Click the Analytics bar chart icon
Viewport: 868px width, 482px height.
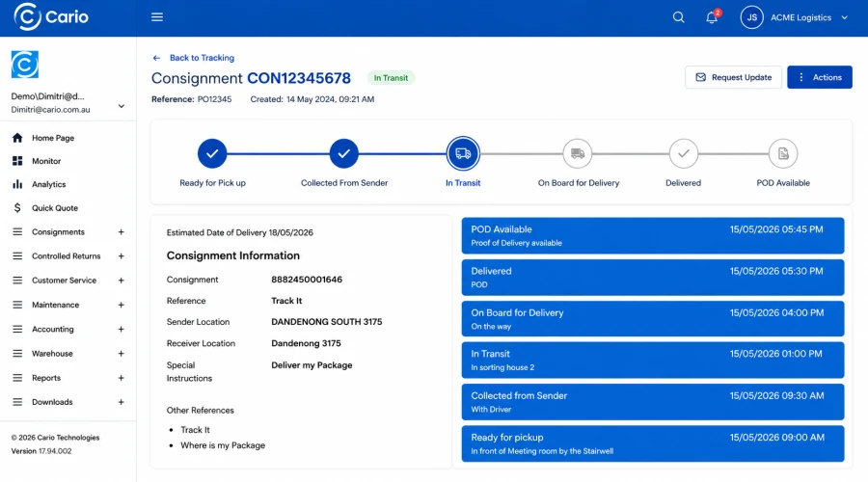point(17,184)
